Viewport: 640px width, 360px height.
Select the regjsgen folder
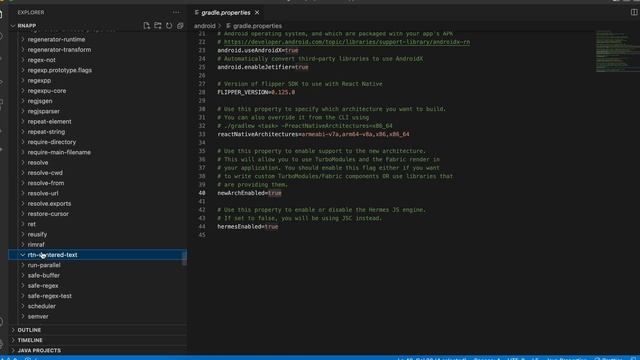(40, 101)
